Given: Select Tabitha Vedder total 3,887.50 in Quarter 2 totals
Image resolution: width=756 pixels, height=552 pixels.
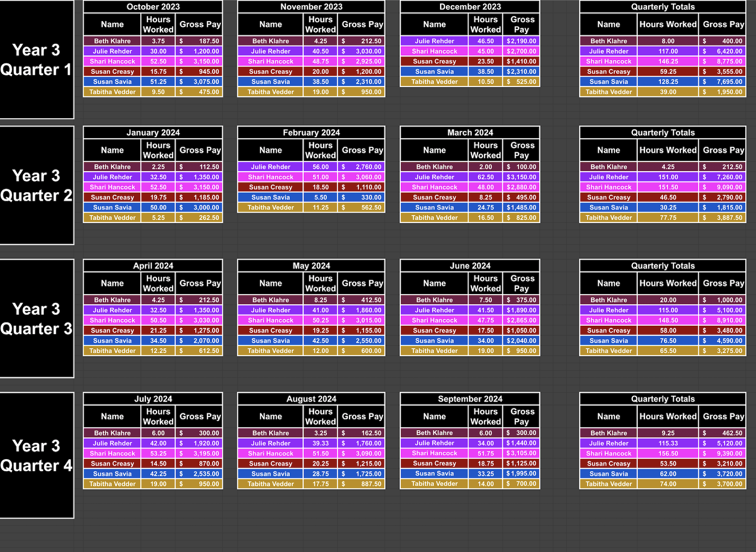Looking at the screenshot, I should [723, 218].
